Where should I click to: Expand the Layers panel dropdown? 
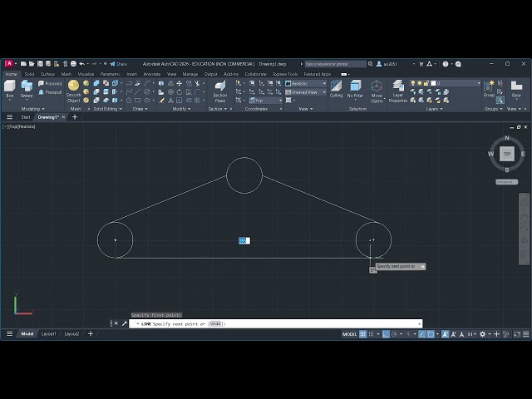435,109
